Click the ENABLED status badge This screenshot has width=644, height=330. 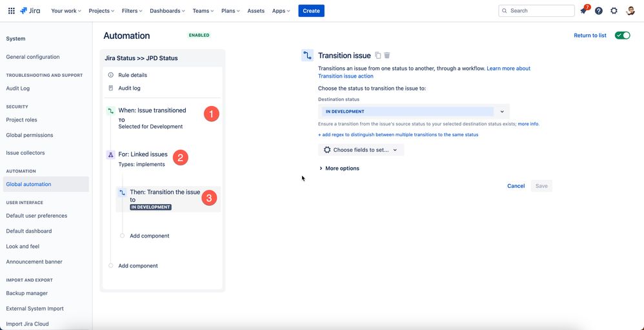[199, 36]
